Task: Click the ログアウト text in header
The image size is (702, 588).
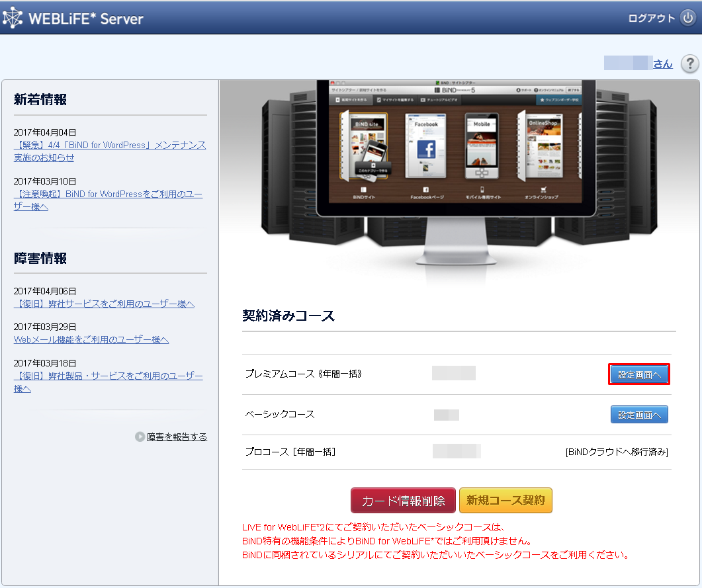Action: pyautogui.click(x=651, y=18)
